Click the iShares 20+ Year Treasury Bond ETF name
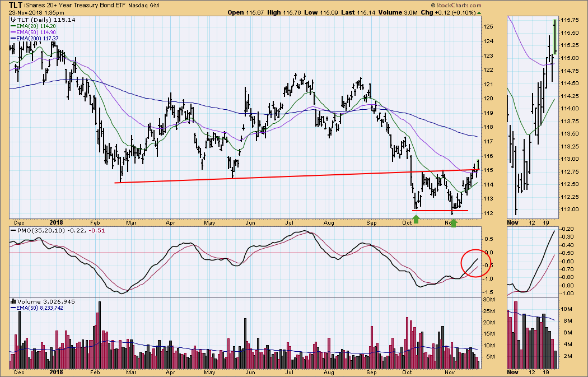This screenshot has width=588, height=377. pyautogui.click(x=75, y=6)
